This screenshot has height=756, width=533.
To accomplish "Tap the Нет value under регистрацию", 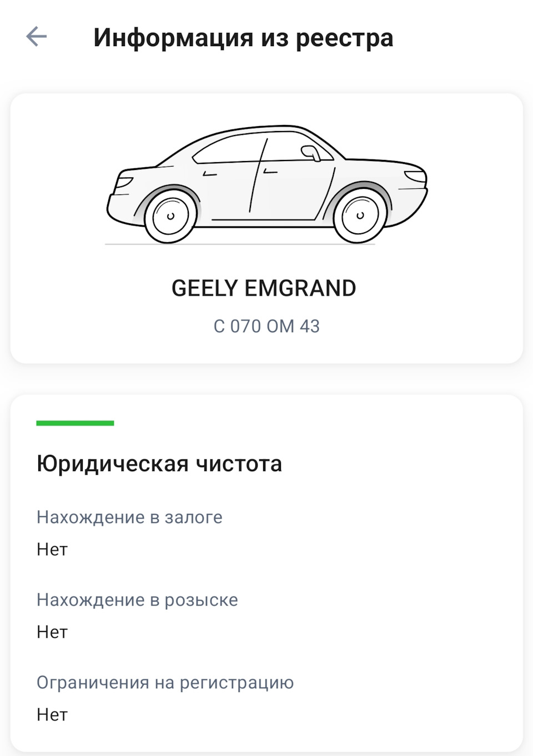I will (x=52, y=714).
